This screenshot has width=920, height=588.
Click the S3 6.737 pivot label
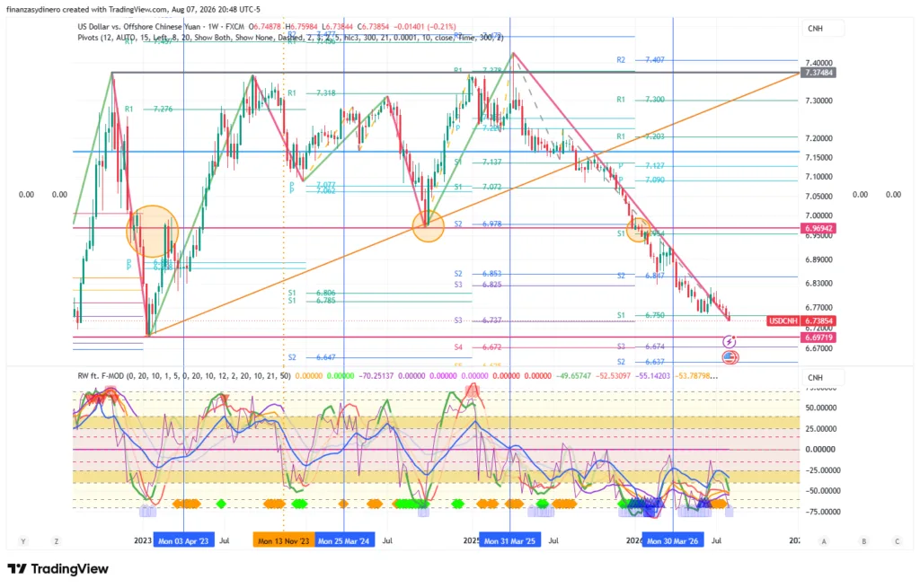tap(478, 320)
